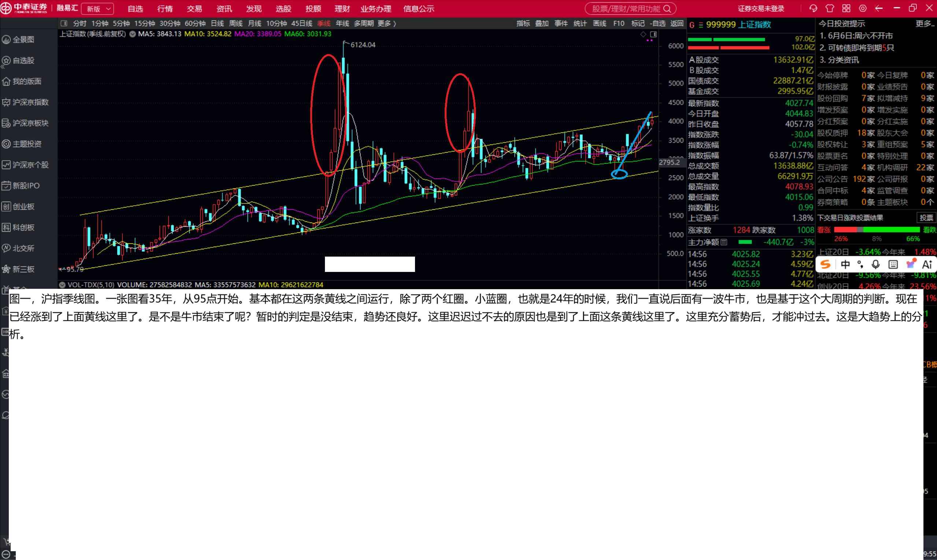The width and height of the screenshot is (937, 560).
Task: Click the F10 button
Action: tap(619, 23)
